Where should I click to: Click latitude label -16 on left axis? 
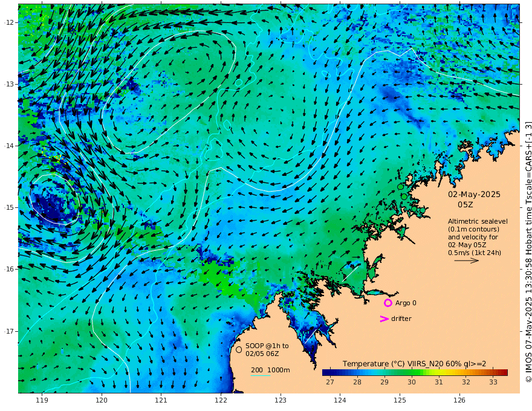(9, 269)
